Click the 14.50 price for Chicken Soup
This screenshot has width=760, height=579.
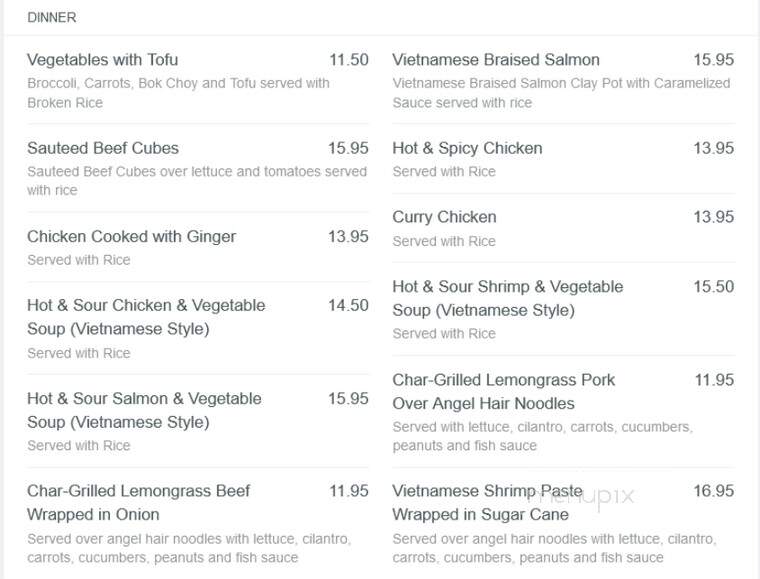click(x=348, y=305)
